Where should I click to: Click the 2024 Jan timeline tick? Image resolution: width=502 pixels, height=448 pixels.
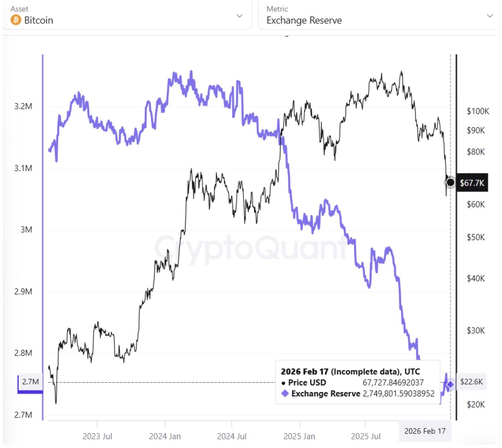[x=165, y=436]
